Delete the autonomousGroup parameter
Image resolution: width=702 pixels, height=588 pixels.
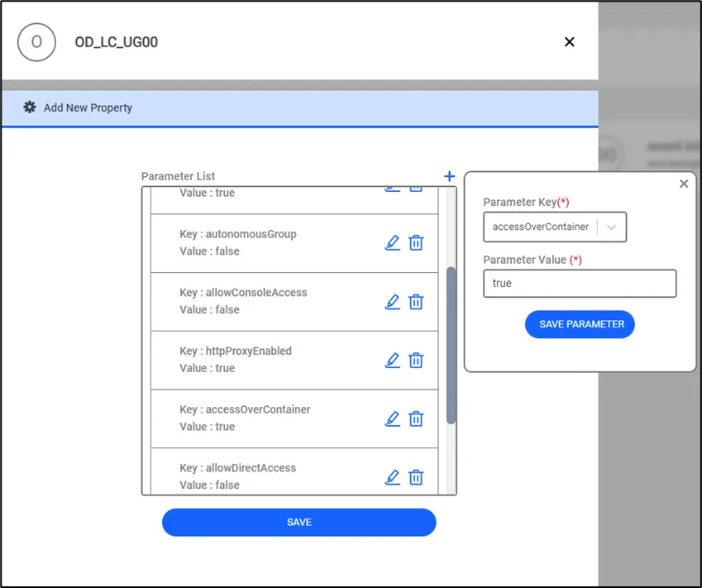(x=416, y=242)
